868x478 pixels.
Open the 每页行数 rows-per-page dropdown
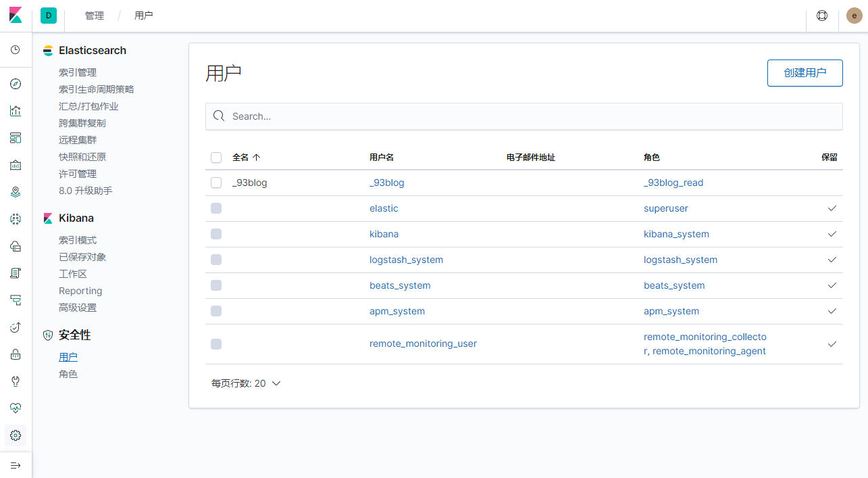tap(246, 383)
